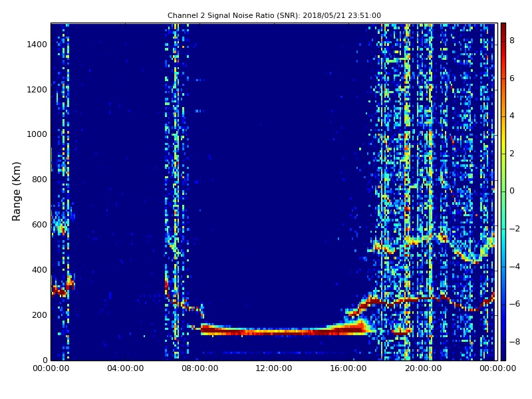Viewport: 532px width, 399px height.
Task: Click the "Range (Km)" axis label
Action: click(16, 192)
